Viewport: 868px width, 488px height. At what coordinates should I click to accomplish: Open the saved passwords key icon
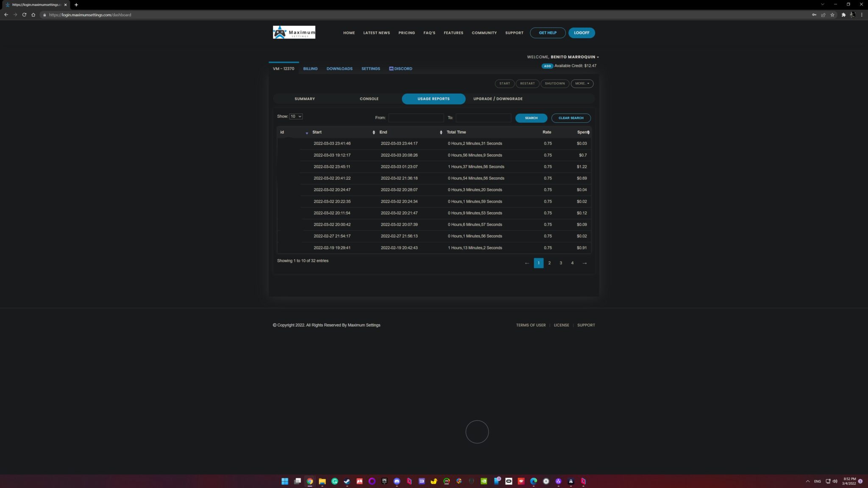pos(814,15)
